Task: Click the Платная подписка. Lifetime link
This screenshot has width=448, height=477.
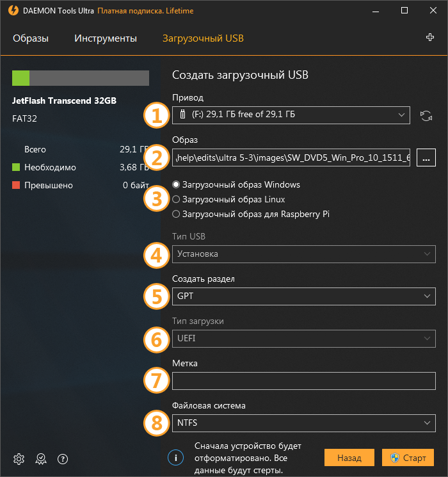Action: click(145, 11)
